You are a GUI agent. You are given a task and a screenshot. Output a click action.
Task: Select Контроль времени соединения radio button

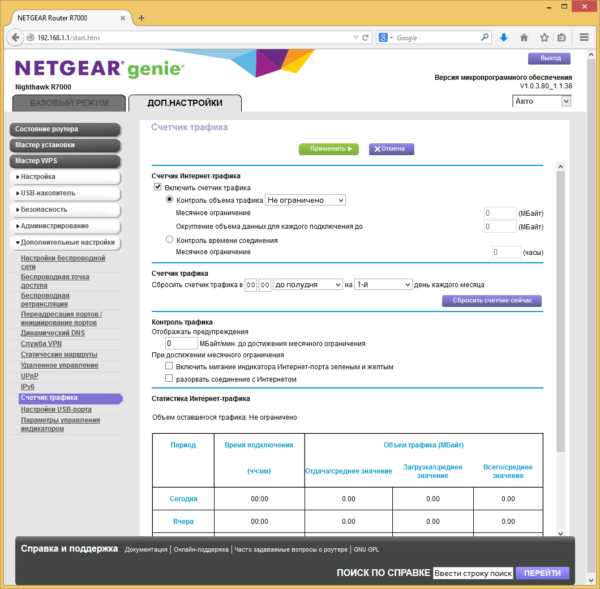[x=169, y=240]
